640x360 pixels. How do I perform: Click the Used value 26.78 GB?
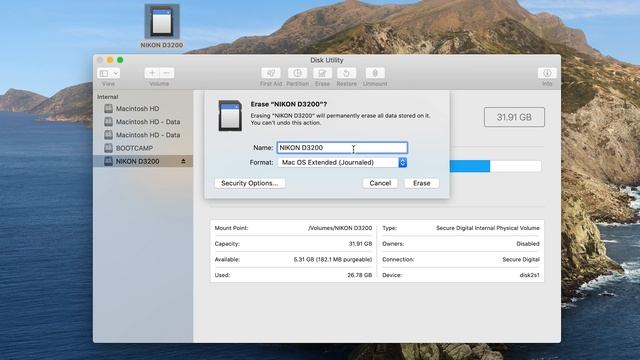pyautogui.click(x=360, y=275)
